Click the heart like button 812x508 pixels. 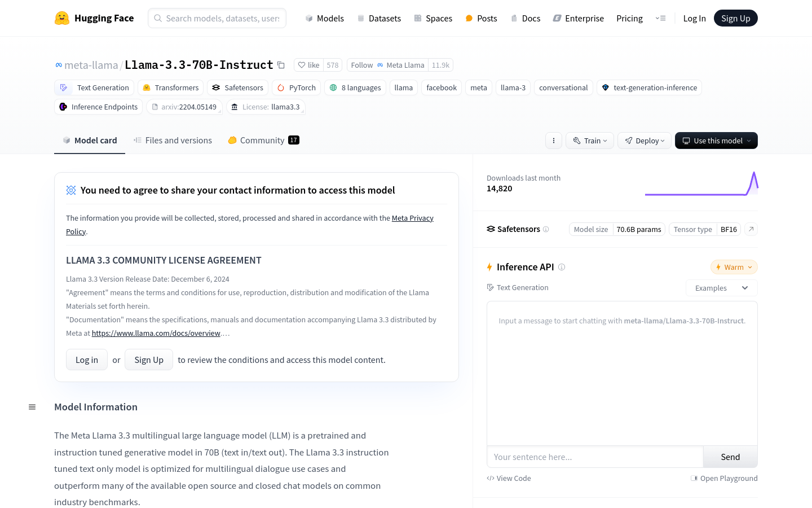(308, 65)
